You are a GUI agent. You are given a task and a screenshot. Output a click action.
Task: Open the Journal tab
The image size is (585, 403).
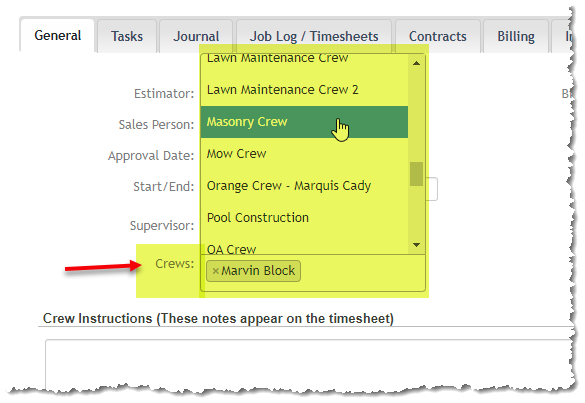(x=196, y=37)
